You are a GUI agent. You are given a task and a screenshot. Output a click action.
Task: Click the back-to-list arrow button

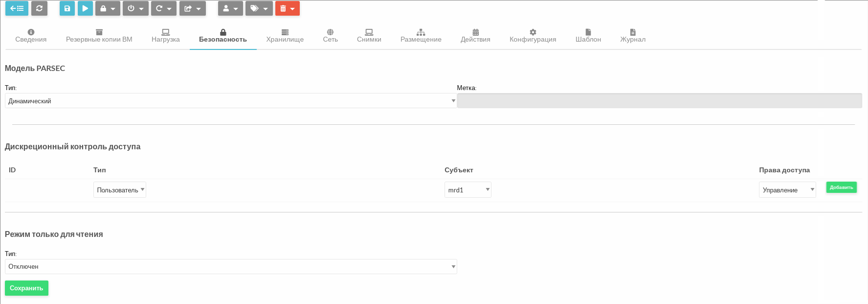click(17, 8)
